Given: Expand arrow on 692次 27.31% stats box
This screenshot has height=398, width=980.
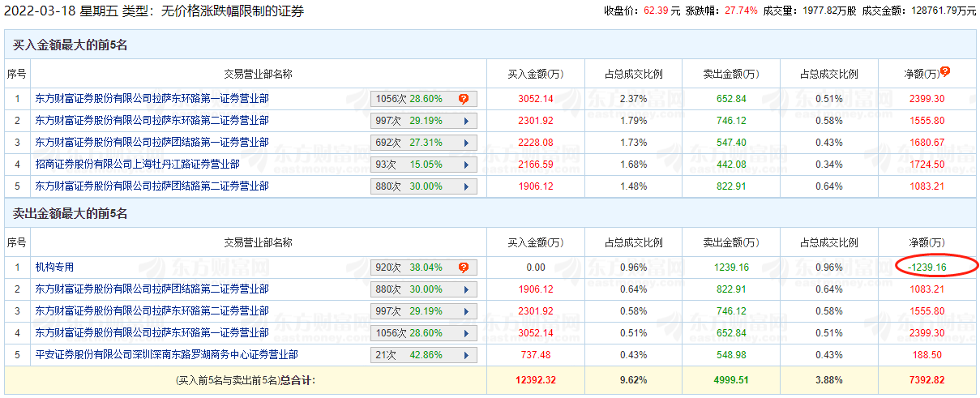Looking at the screenshot, I should pyautogui.click(x=465, y=143).
